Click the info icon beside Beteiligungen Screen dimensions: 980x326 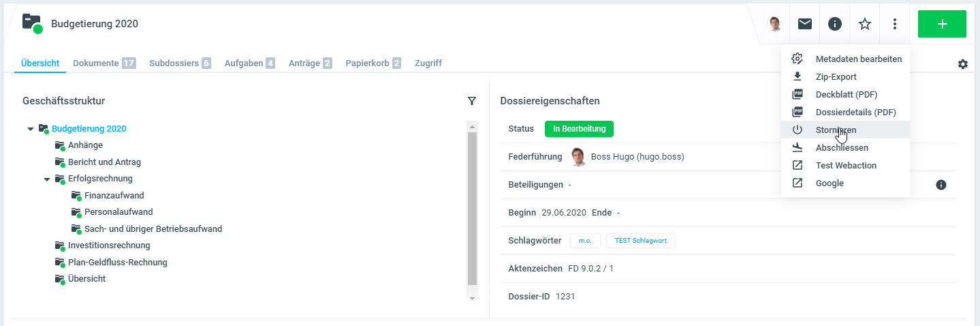(941, 185)
